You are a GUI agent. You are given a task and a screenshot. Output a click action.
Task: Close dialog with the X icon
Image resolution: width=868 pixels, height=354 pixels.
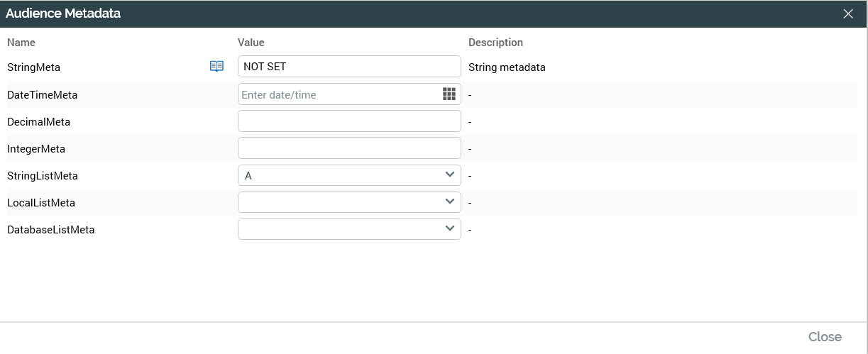(848, 13)
